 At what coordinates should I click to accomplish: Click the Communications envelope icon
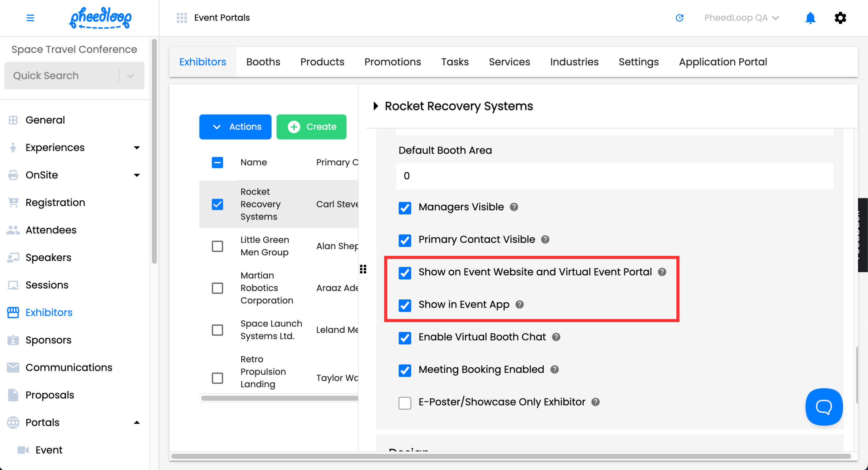click(13, 368)
